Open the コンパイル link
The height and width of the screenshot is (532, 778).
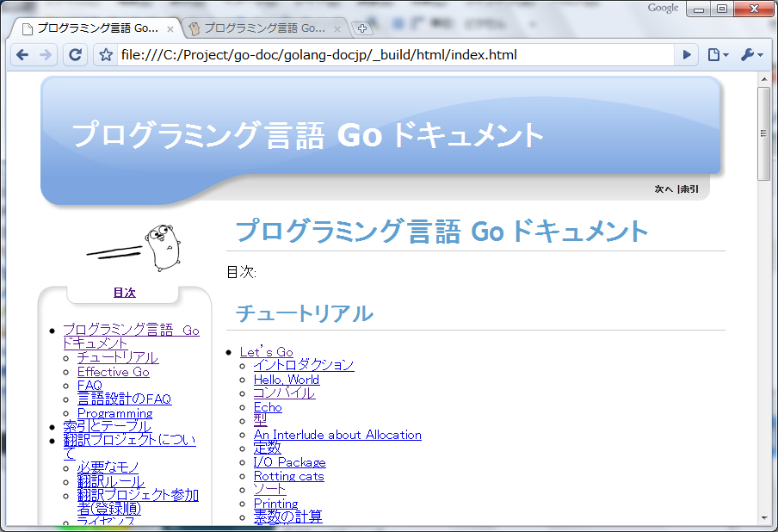click(x=284, y=393)
